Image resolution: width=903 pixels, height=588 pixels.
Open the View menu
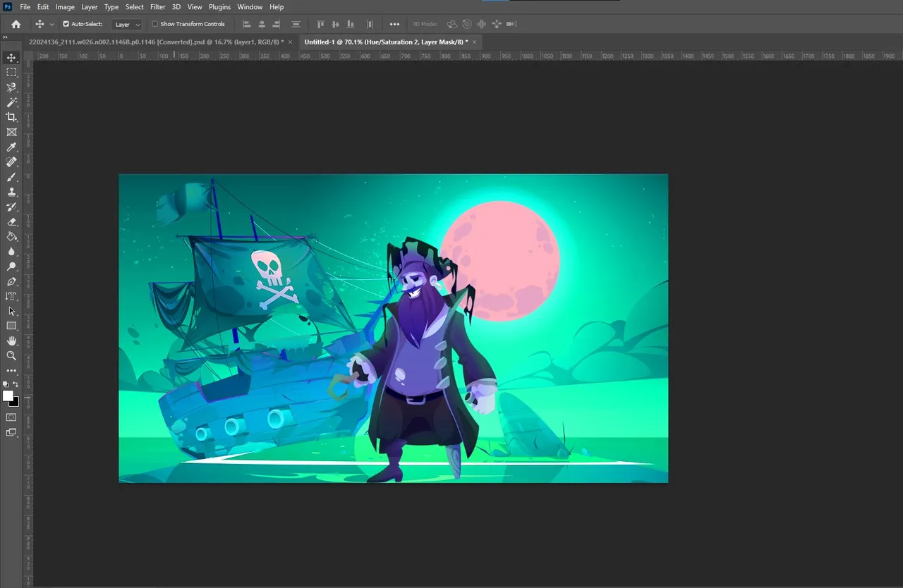pos(195,7)
